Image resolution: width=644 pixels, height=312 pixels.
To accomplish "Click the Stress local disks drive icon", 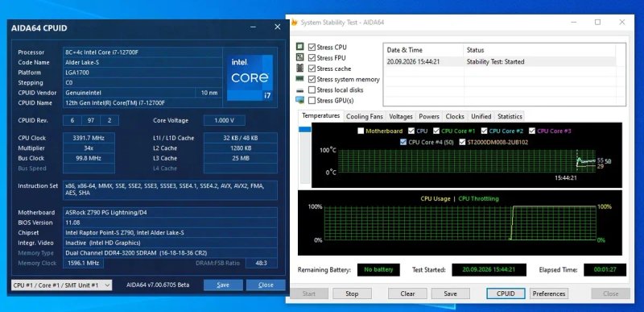I will pos(299,89).
